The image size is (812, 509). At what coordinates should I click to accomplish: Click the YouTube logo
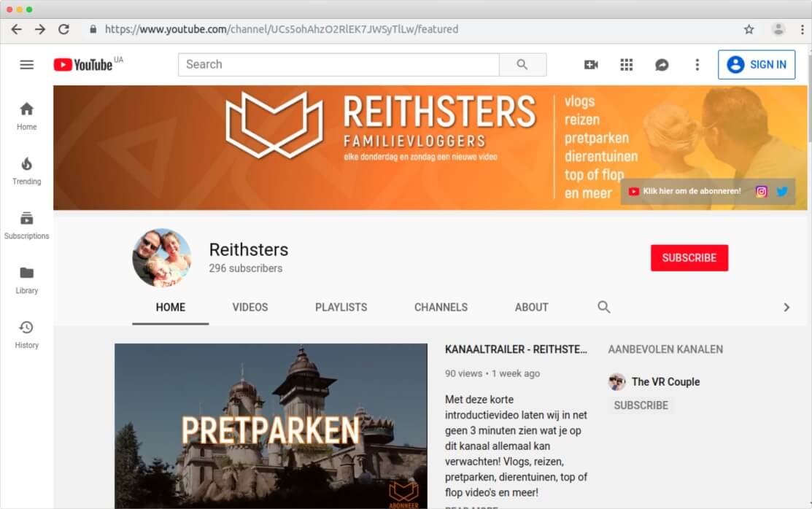click(x=83, y=65)
